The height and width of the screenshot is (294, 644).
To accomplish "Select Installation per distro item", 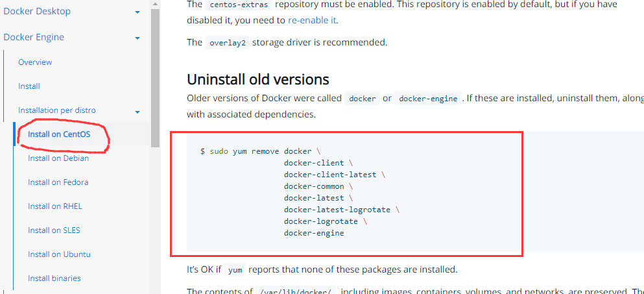I will click(x=56, y=110).
